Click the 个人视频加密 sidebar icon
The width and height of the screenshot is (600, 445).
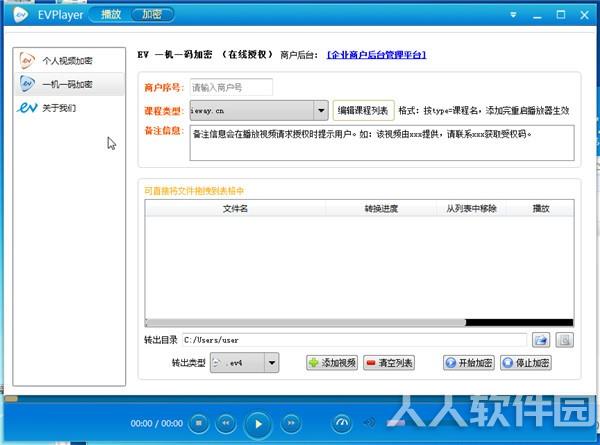click(27, 60)
